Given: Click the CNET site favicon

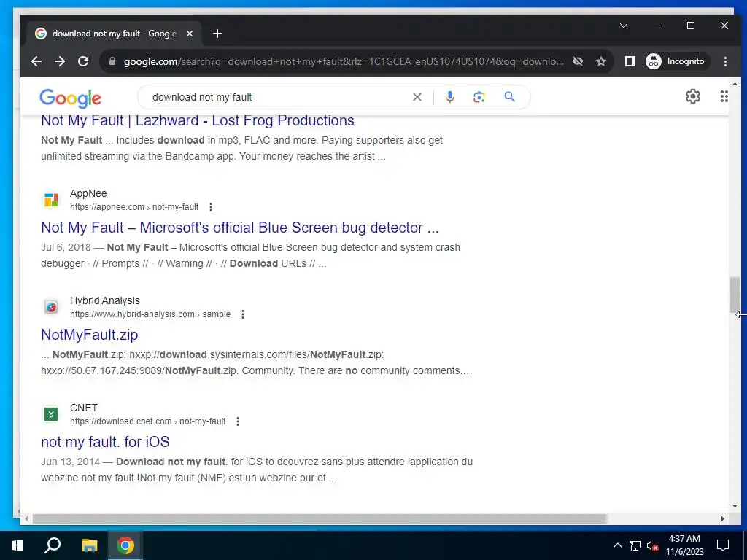Looking at the screenshot, I should [51, 414].
